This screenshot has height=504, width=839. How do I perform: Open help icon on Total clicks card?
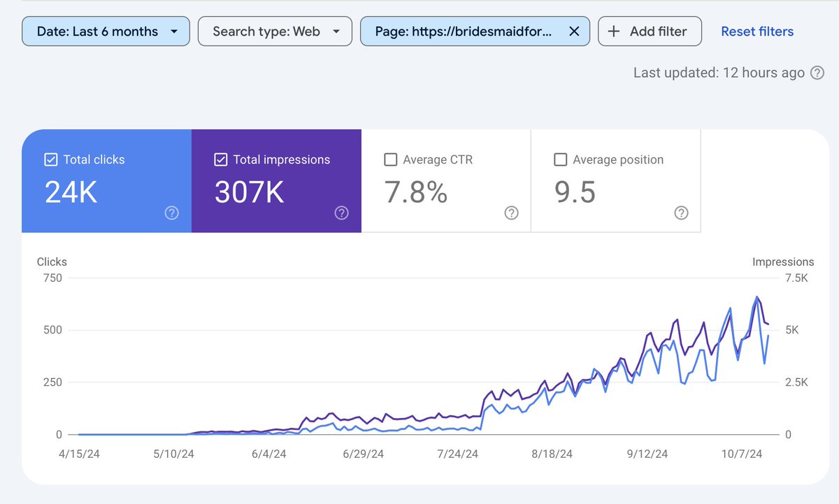pos(171,213)
